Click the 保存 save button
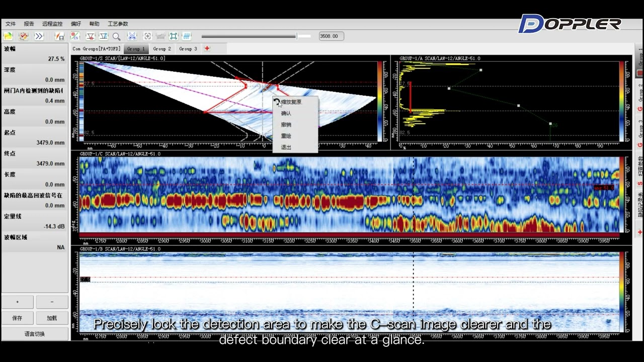Image resolution: width=644 pixels, height=362 pixels. (x=18, y=318)
